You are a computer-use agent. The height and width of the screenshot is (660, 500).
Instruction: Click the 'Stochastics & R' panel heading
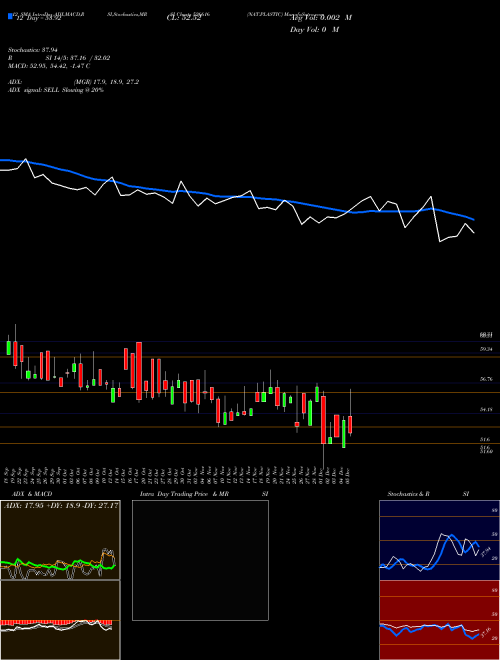point(409,494)
